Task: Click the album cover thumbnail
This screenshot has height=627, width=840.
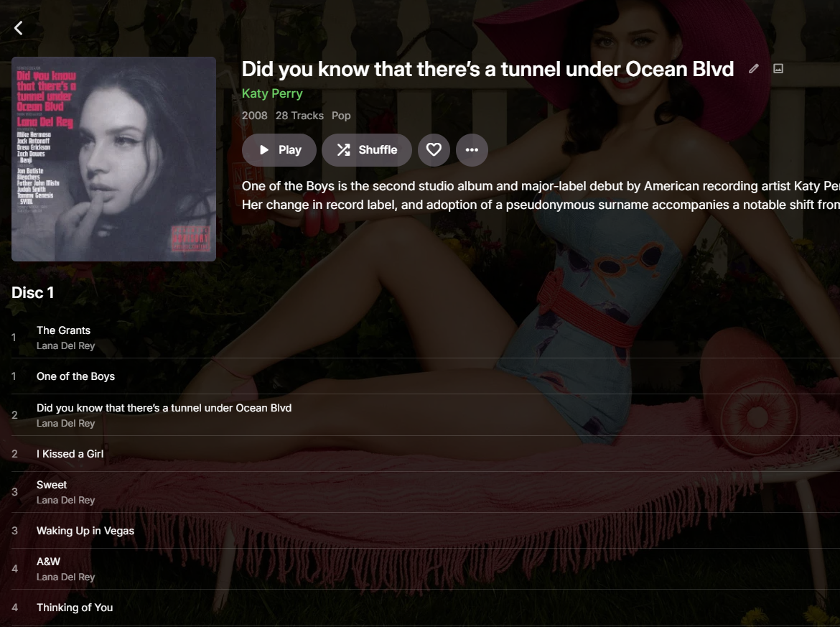Action: pos(113,159)
